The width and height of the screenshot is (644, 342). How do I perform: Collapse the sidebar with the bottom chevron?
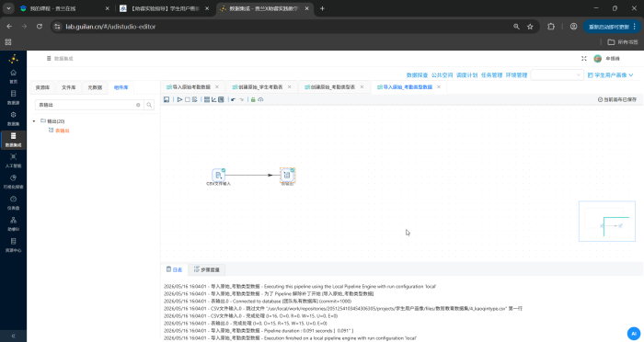[13, 336]
